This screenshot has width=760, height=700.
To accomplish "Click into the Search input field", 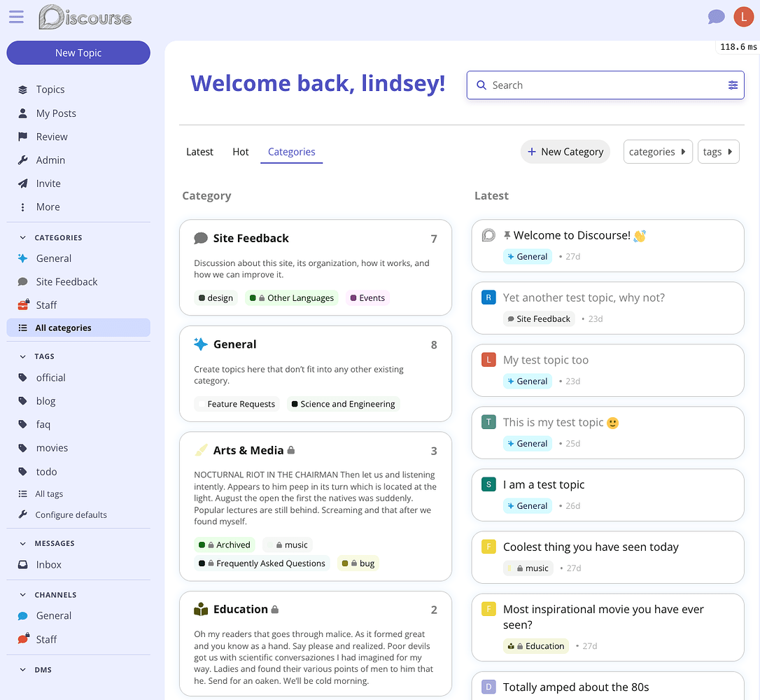I will (x=602, y=85).
